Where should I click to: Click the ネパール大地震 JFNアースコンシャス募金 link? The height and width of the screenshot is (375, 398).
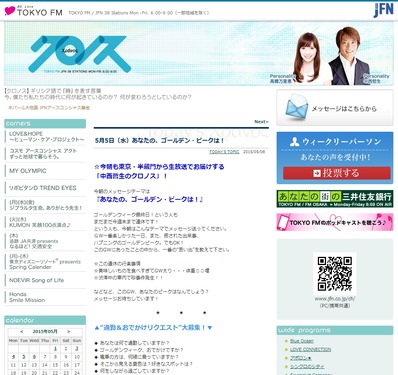(49, 108)
